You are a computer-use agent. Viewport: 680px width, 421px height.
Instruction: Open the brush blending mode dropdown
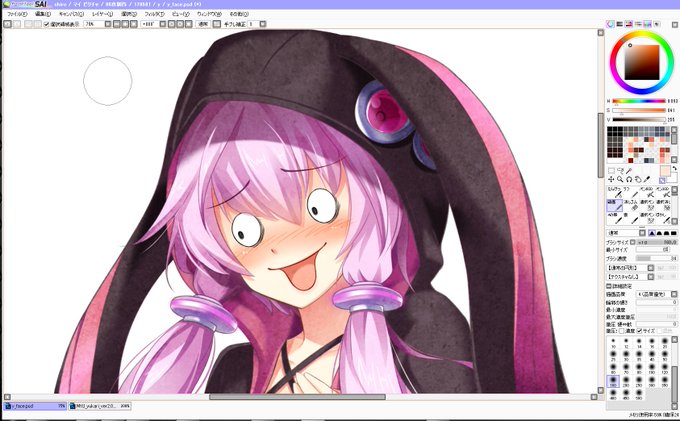point(642,233)
